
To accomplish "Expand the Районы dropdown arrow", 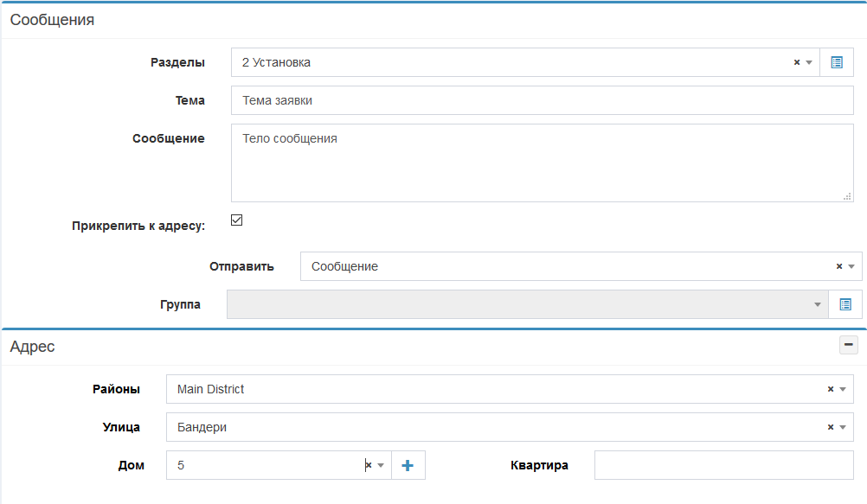I will 842,389.
